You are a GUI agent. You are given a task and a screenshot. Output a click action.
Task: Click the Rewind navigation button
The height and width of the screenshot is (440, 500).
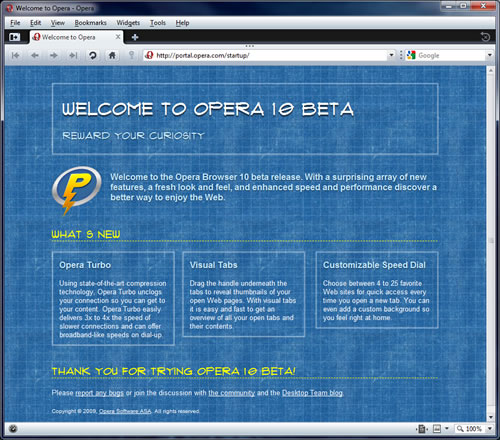pyautogui.click(x=15, y=55)
